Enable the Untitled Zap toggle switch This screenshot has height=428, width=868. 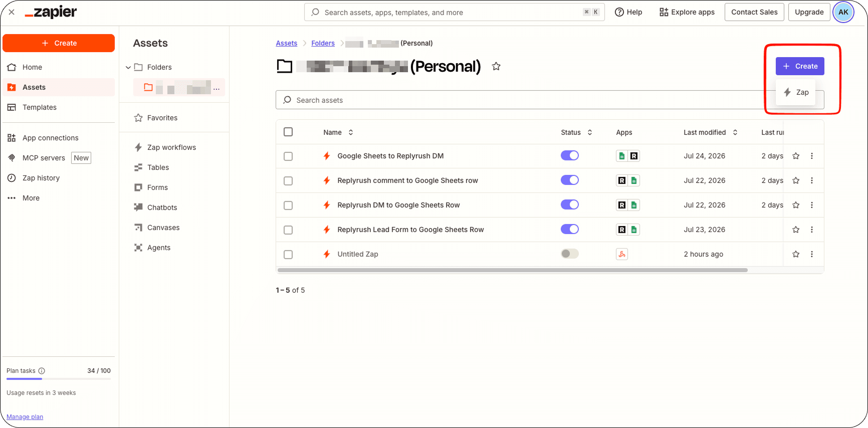tap(570, 254)
